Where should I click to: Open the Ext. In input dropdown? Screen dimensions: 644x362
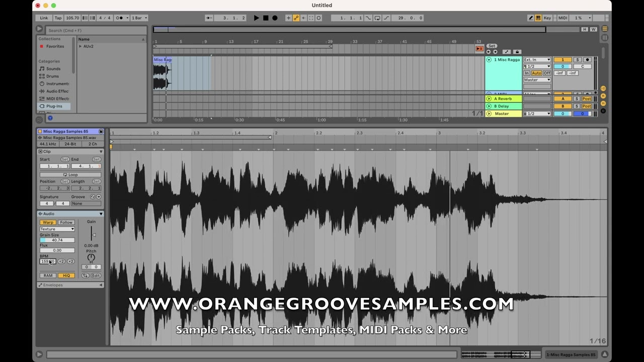pos(537,60)
